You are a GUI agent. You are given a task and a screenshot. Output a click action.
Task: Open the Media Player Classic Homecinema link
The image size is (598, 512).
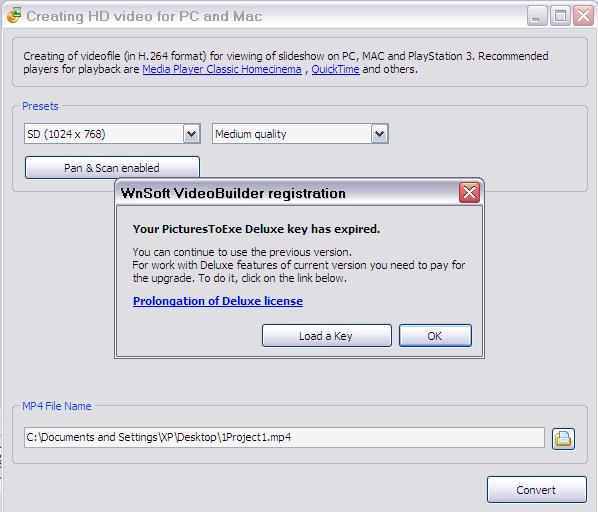222,69
